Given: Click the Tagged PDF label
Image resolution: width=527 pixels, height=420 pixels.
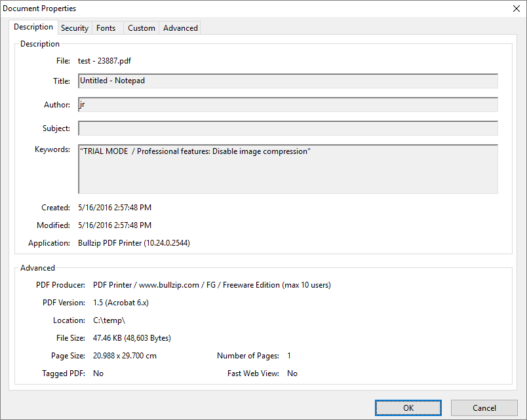Looking at the screenshot, I should tap(64, 373).
